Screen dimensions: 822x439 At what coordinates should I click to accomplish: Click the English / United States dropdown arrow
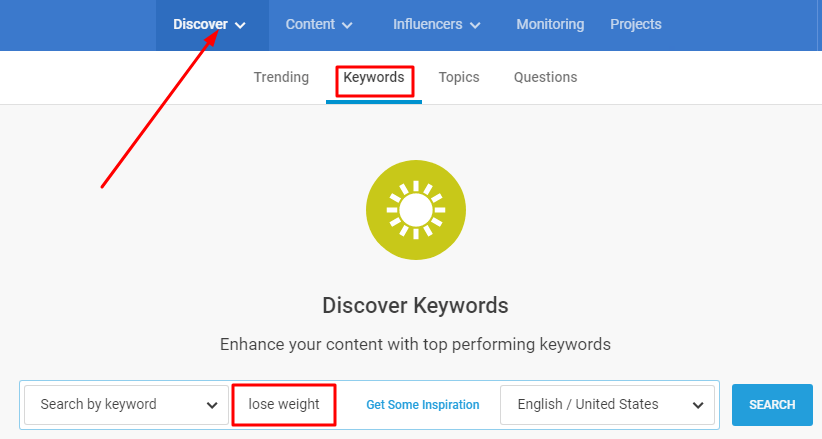pos(698,405)
